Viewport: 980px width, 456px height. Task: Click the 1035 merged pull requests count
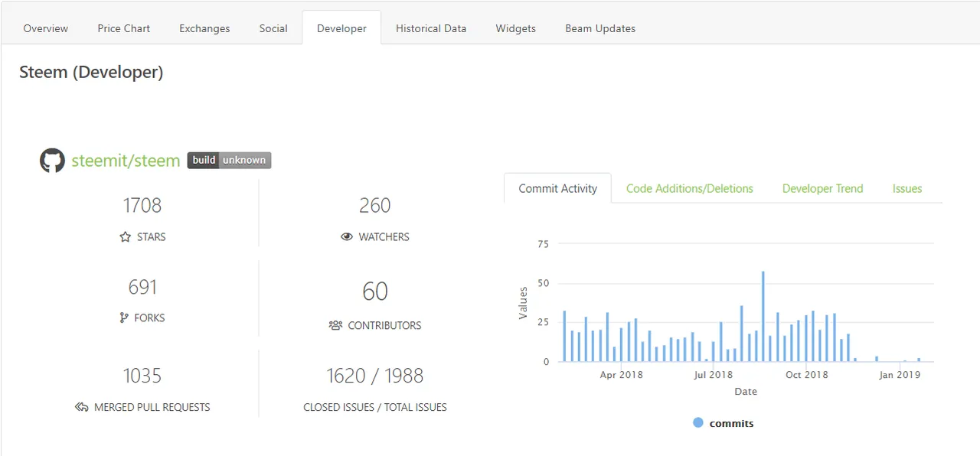(142, 376)
